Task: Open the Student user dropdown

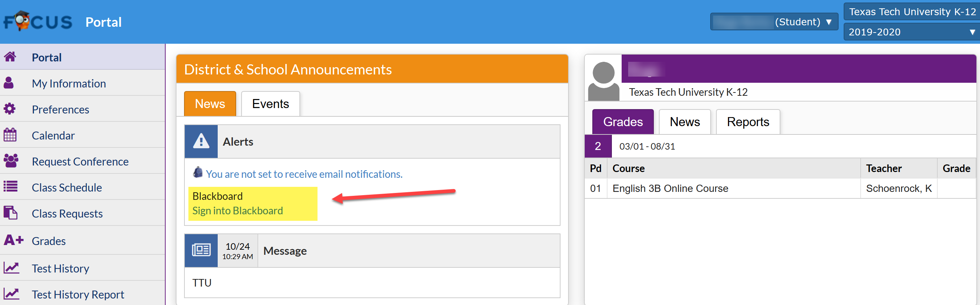Action: [x=774, y=22]
